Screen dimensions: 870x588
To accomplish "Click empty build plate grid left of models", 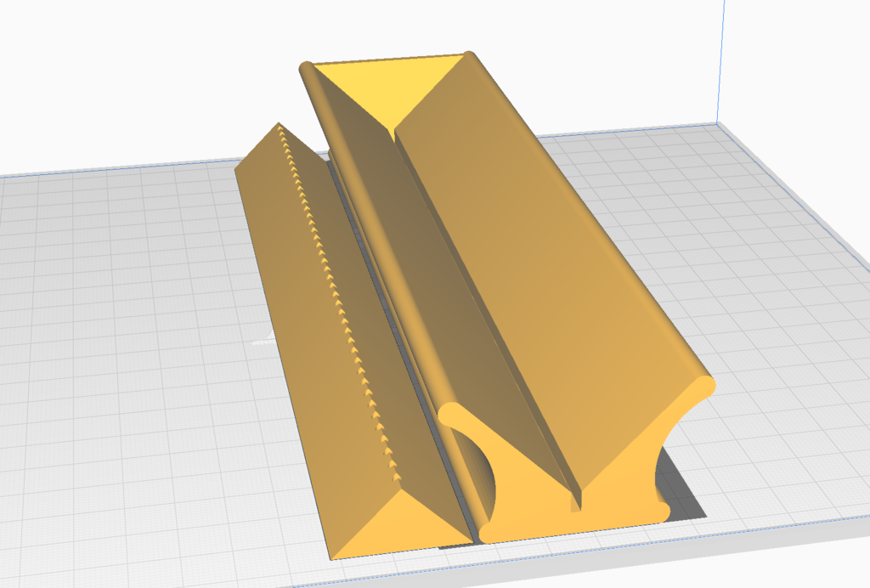I will [127, 340].
